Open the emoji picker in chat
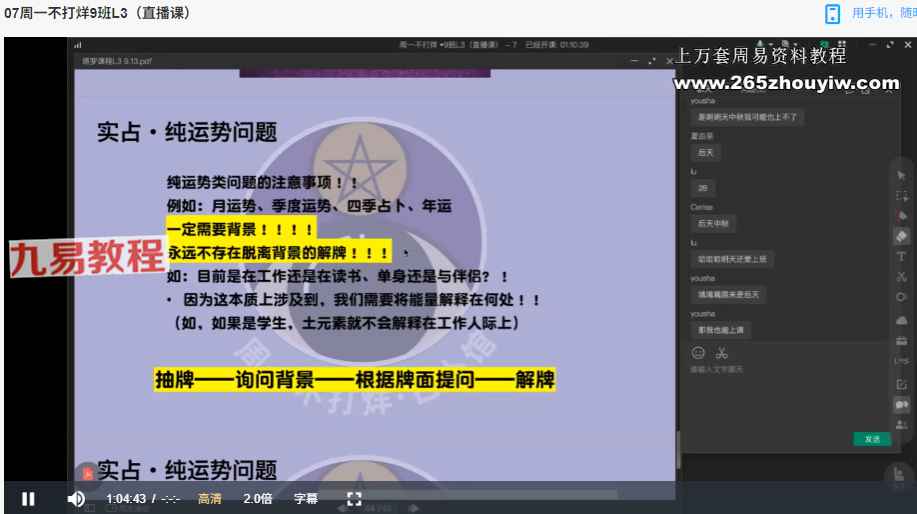The height and width of the screenshot is (514, 917). (698, 352)
